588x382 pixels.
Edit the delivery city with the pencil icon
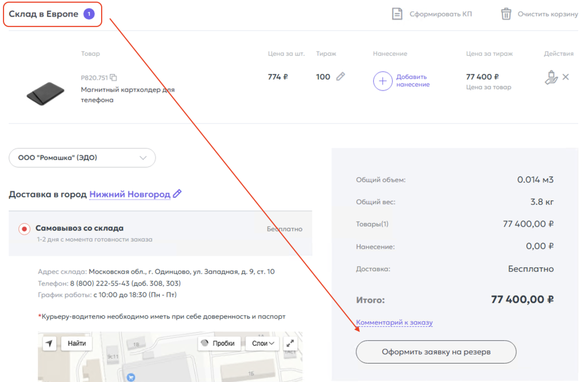point(177,194)
